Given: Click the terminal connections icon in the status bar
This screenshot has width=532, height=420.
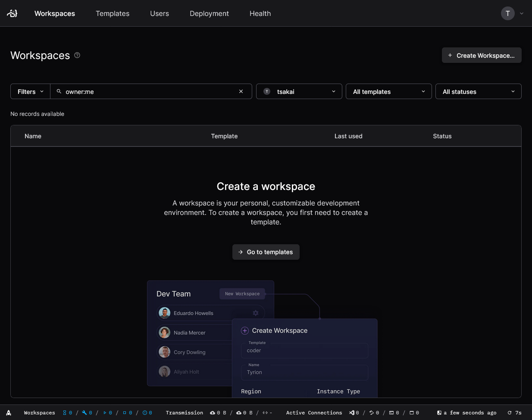Looking at the screenshot, I should click(x=391, y=413).
